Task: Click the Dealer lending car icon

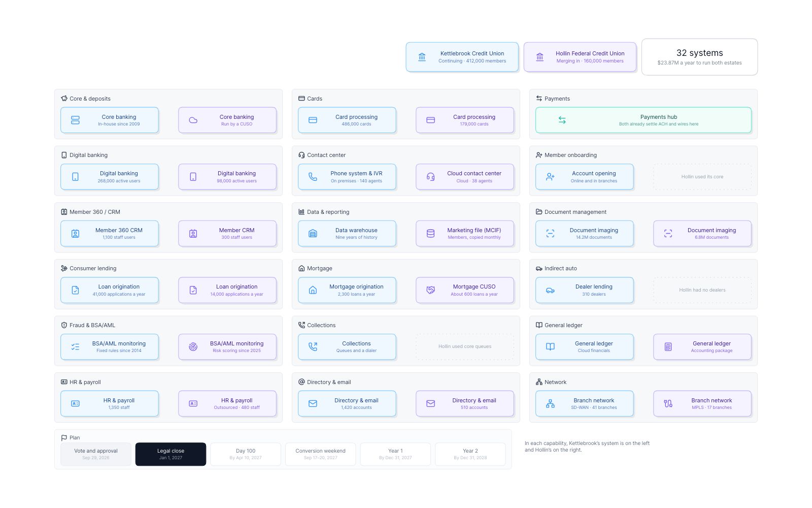Action: coord(550,290)
